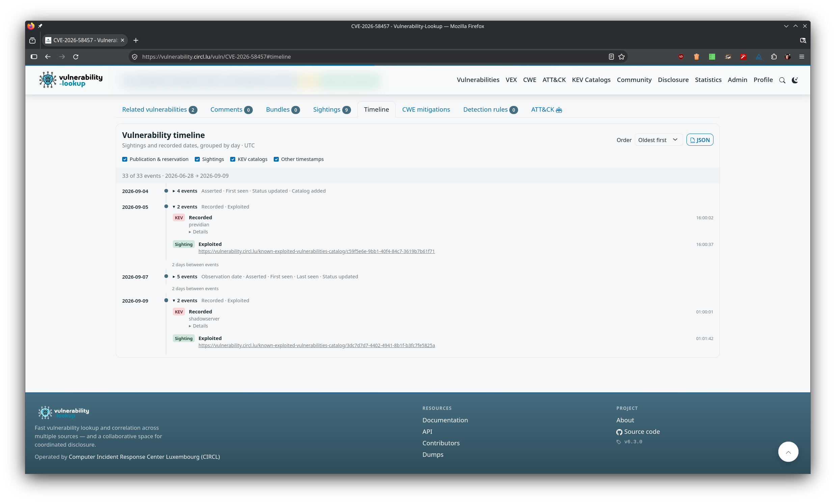Open the Disclosure nav item
The width and height of the screenshot is (836, 504).
[x=673, y=80]
